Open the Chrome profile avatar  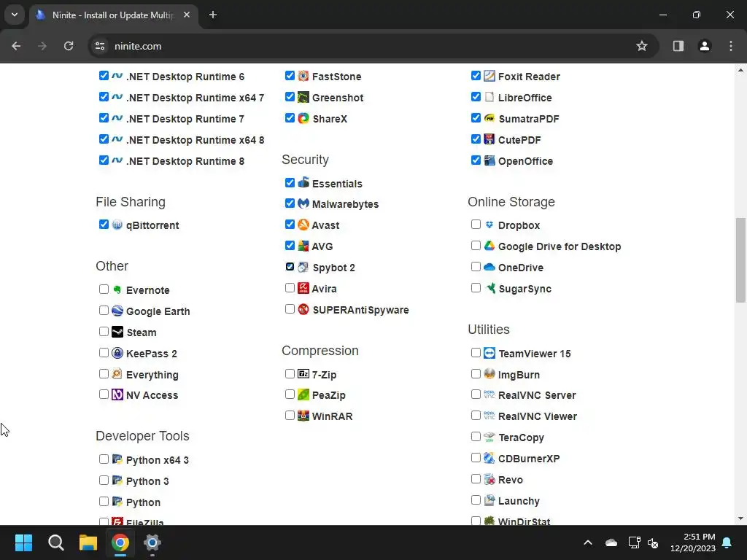705,46
